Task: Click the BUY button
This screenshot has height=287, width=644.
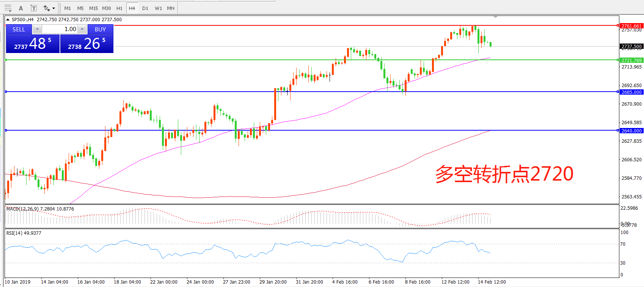Action: (x=100, y=29)
